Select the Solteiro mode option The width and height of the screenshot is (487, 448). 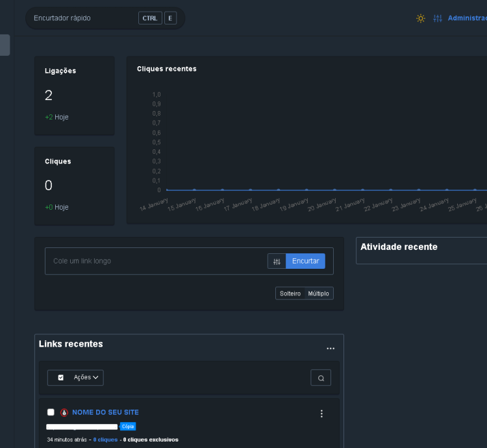click(290, 293)
